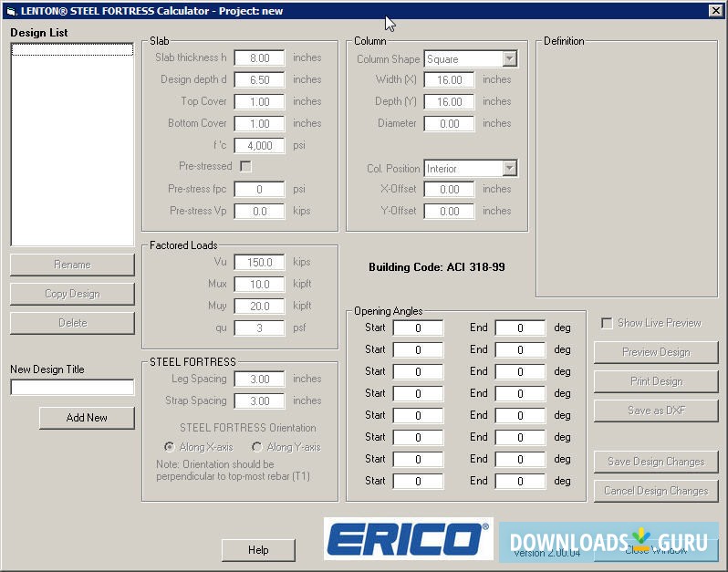Click the Leg Spacing field
Viewport: 728px width, 572px height.
point(259,380)
